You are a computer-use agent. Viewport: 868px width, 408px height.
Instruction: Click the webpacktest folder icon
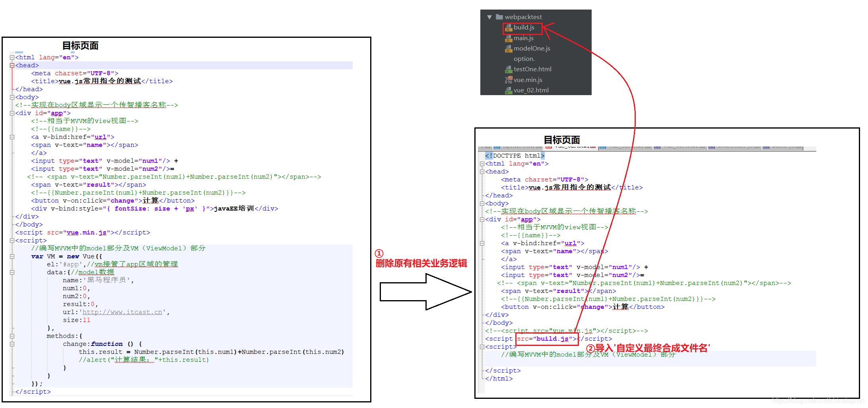[499, 17]
